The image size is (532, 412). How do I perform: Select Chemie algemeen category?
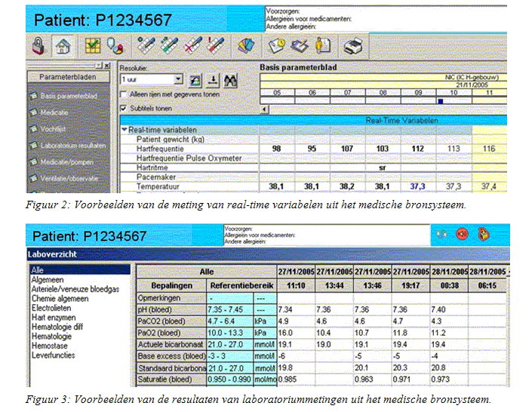click(60, 299)
